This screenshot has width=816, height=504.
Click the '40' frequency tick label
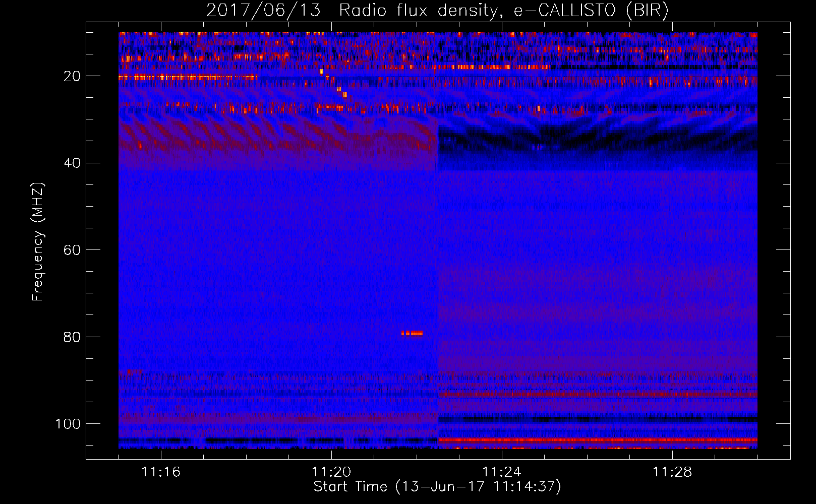pyautogui.click(x=72, y=163)
